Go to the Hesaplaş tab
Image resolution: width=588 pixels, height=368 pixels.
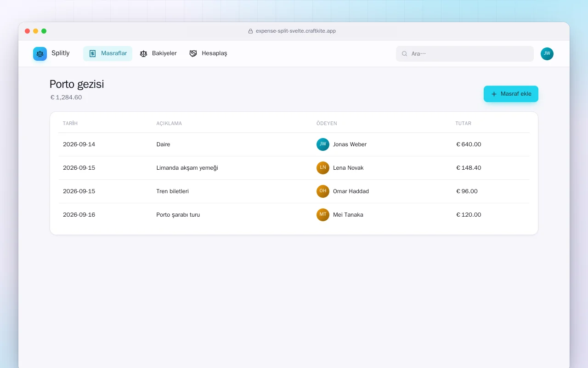pos(208,53)
